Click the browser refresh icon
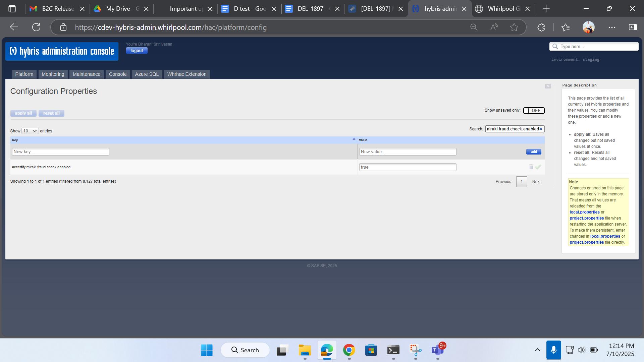 [36, 27]
